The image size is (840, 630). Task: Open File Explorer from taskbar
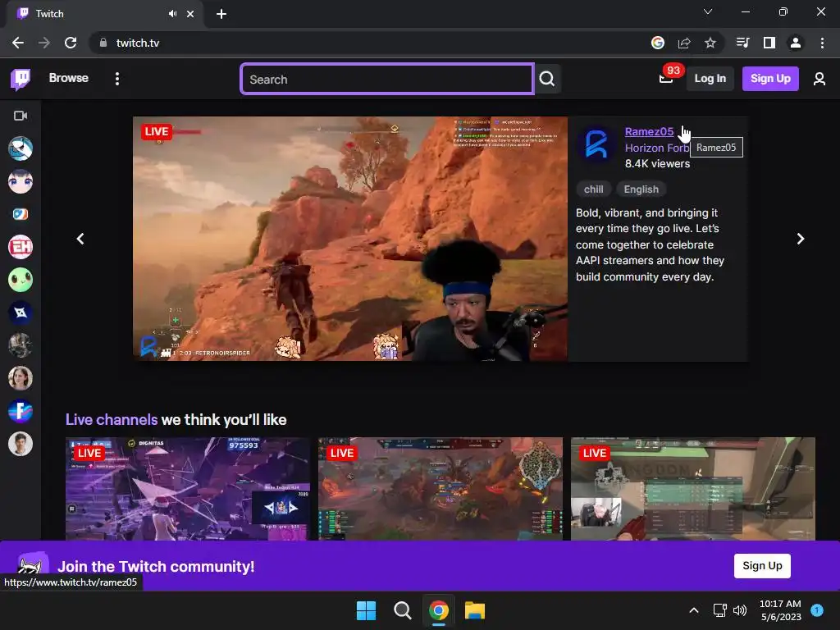pos(475,610)
